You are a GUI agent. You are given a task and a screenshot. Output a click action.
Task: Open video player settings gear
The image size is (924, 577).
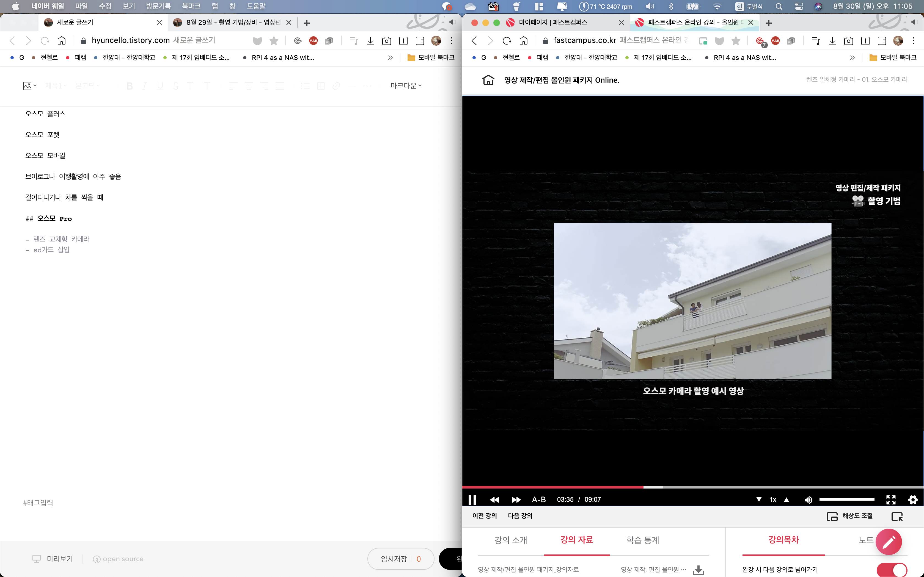913,500
